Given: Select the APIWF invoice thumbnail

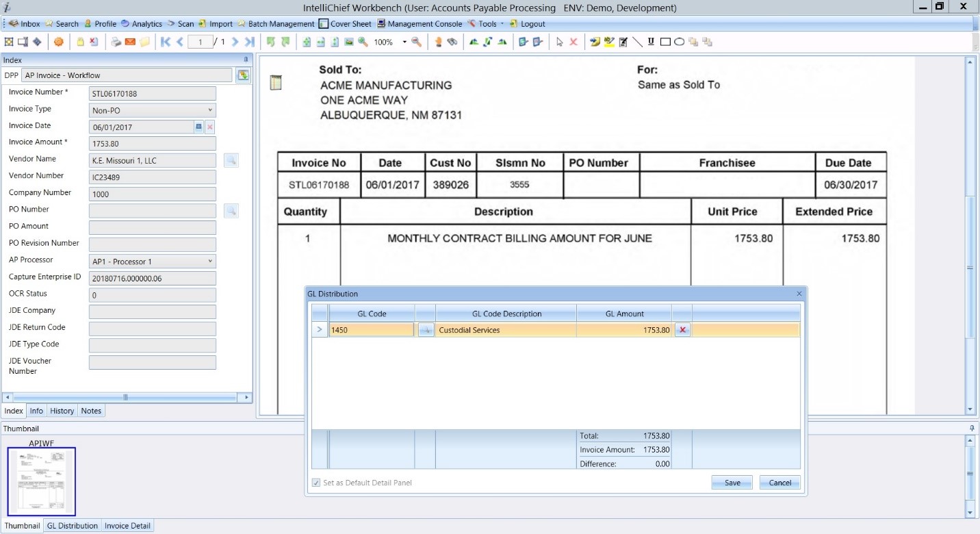Looking at the screenshot, I should pyautogui.click(x=42, y=481).
